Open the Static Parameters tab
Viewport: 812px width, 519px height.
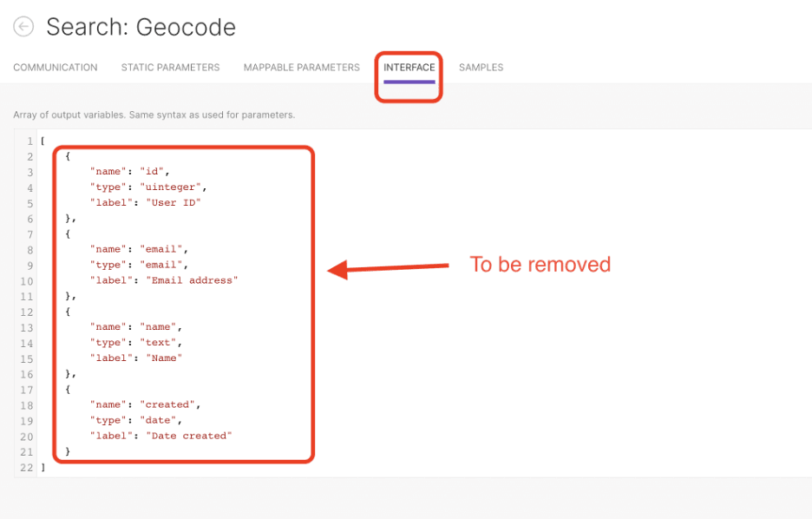tap(170, 67)
